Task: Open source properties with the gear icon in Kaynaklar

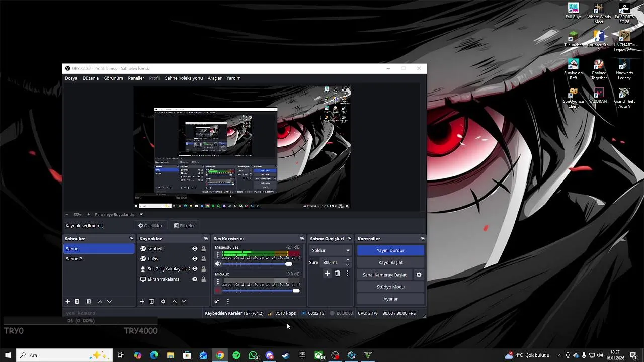Action: pyautogui.click(x=163, y=301)
